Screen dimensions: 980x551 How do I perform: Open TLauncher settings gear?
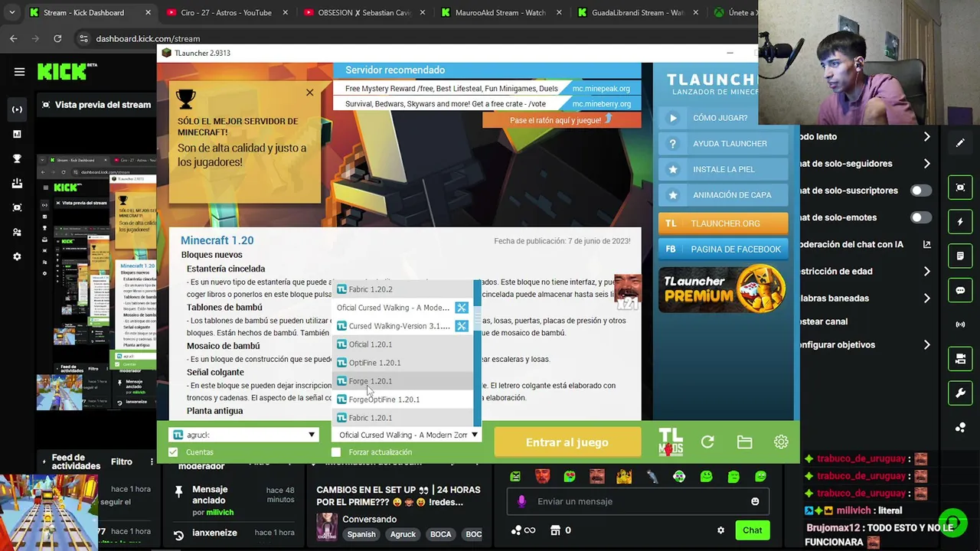click(781, 442)
